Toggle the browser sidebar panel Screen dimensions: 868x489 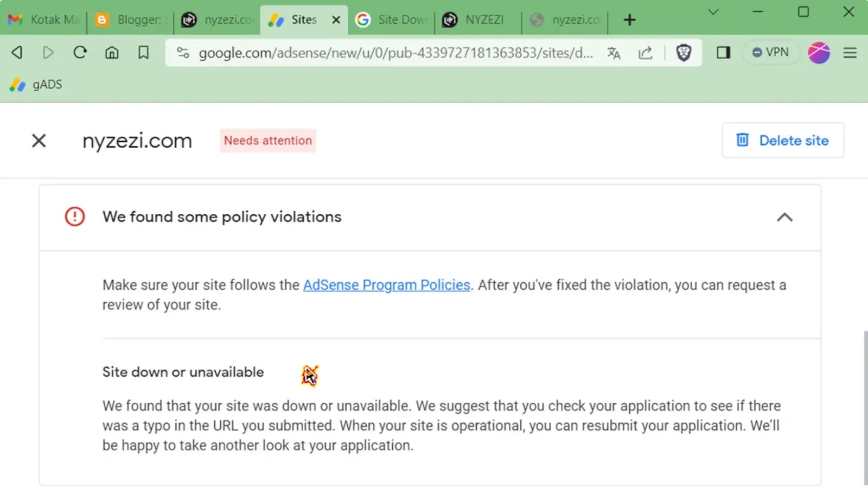(x=723, y=53)
